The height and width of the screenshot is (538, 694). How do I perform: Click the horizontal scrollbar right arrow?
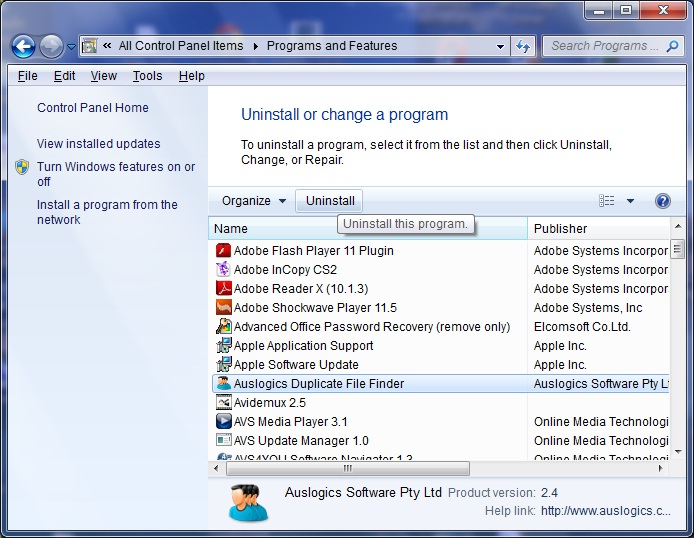[661, 468]
